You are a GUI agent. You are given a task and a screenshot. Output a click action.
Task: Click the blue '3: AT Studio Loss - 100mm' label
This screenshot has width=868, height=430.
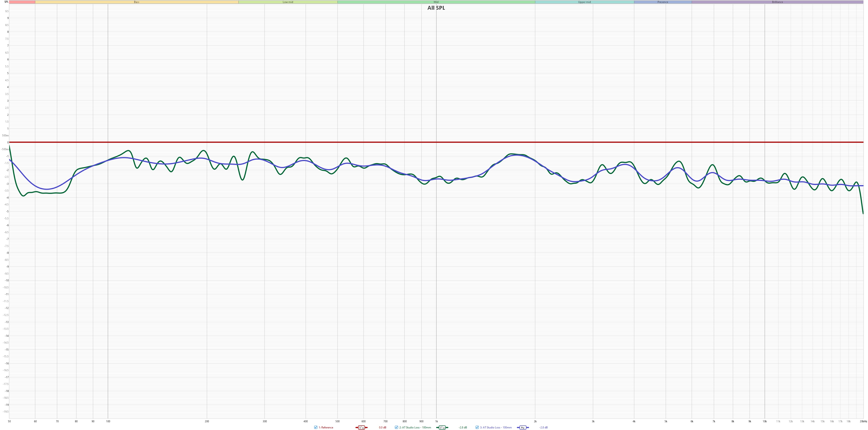coord(496,427)
